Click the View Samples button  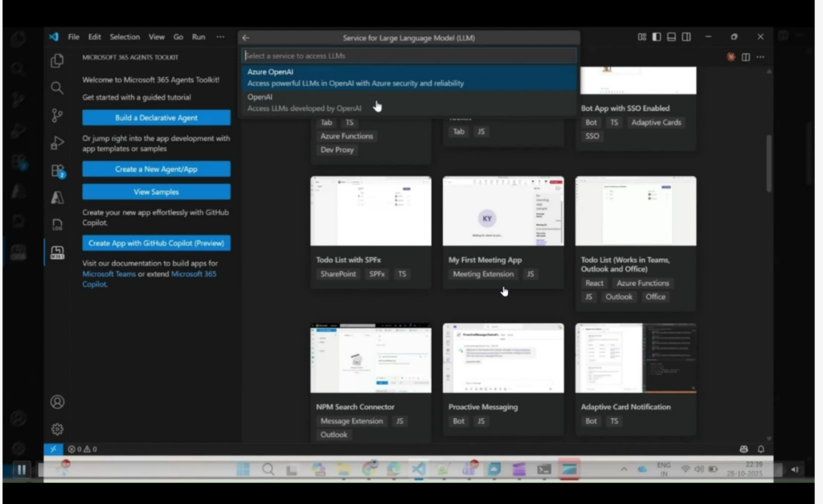point(156,192)
